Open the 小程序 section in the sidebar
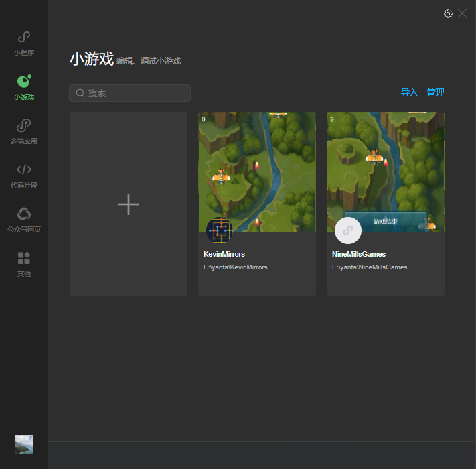476x469 pixels. point(24,43)
